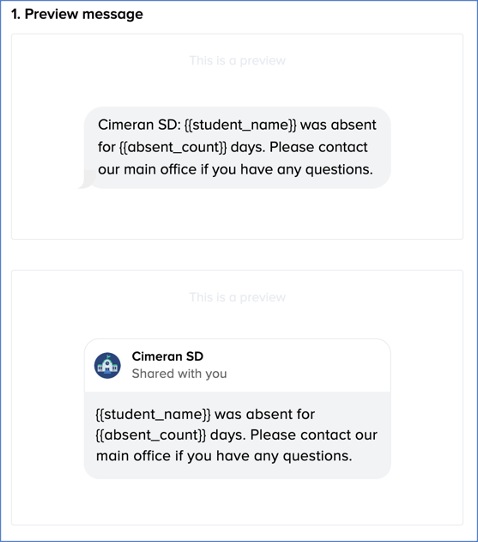Click {{student_name}} in the SMS bubble
This screenshot has width=478, height=542.
(x=240, y=125)
